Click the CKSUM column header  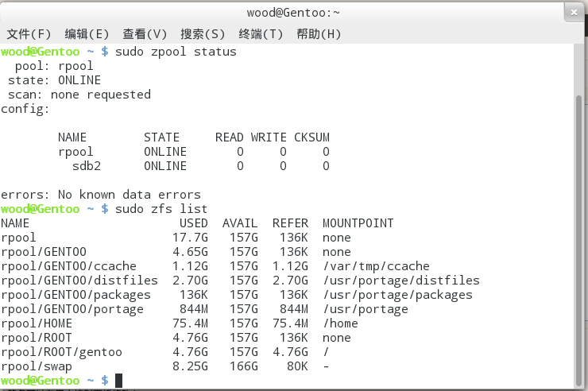point(311,137)
